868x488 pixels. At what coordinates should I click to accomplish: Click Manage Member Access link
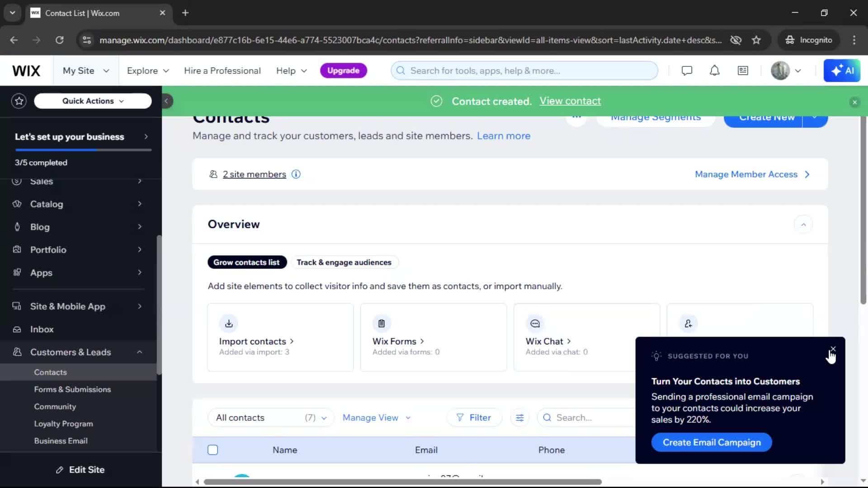[x=752, y=174]
